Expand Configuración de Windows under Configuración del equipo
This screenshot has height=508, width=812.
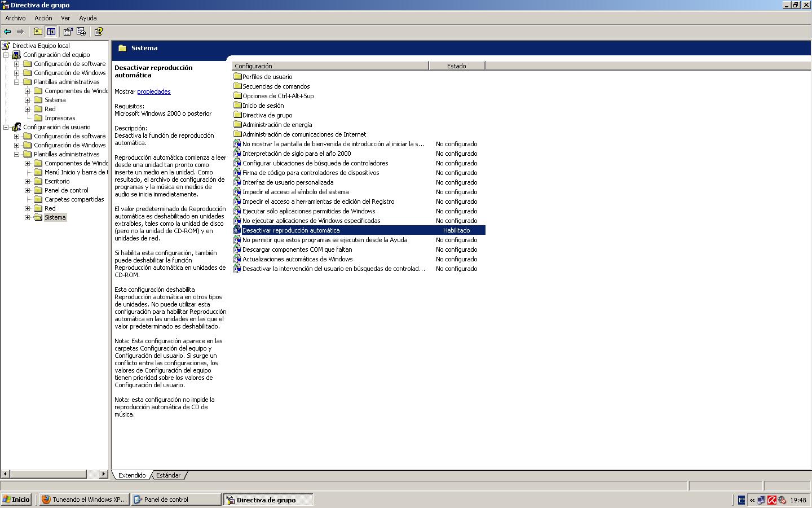17,73
